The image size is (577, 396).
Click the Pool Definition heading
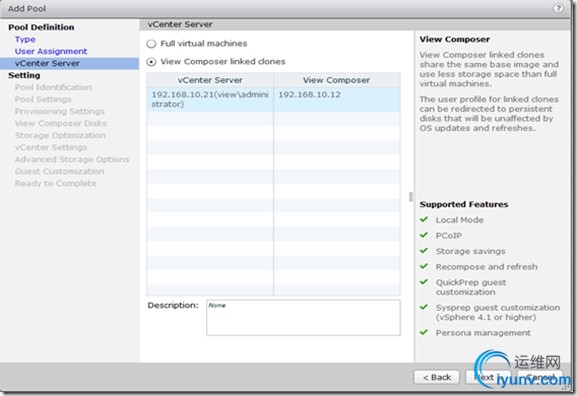click(x=41, y=27)
